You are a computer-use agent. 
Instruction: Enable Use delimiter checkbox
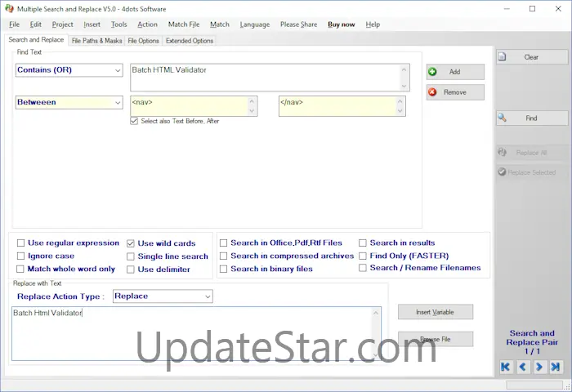pyautogui.click(x=131, y=269)
